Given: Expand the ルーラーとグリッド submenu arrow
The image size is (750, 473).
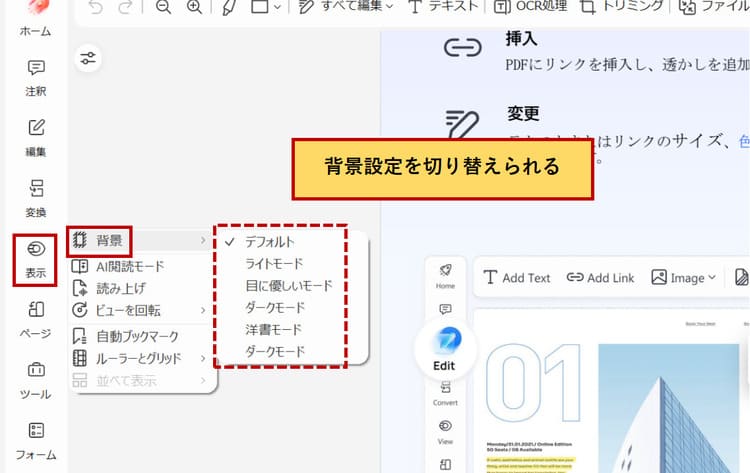Looking at the screenshot, I should coord(203,358).
